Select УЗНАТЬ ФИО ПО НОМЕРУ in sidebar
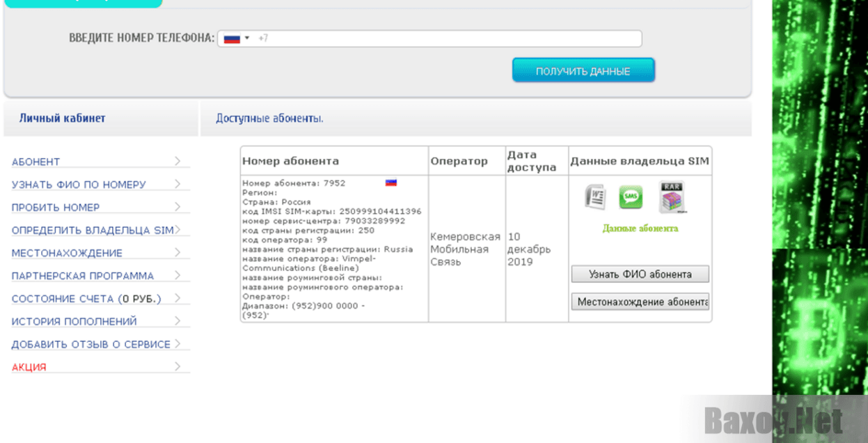 79,185
